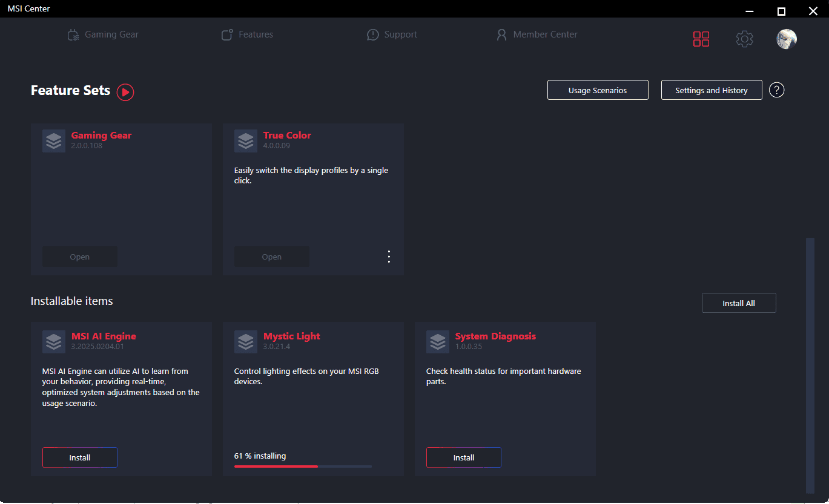
Task: Open settings gear icon
Action: coord(744,39)
